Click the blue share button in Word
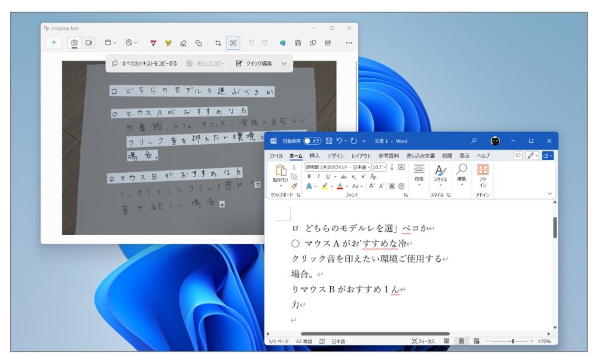 point(548,155)
